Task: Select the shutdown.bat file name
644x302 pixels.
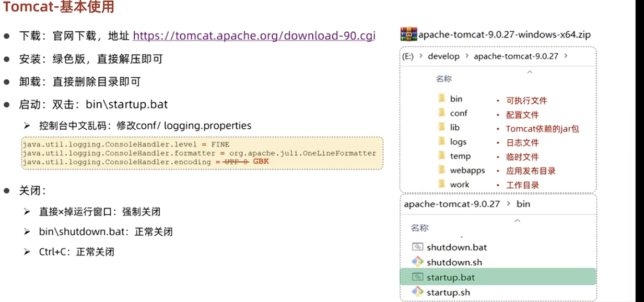Action: pos(456,247)
